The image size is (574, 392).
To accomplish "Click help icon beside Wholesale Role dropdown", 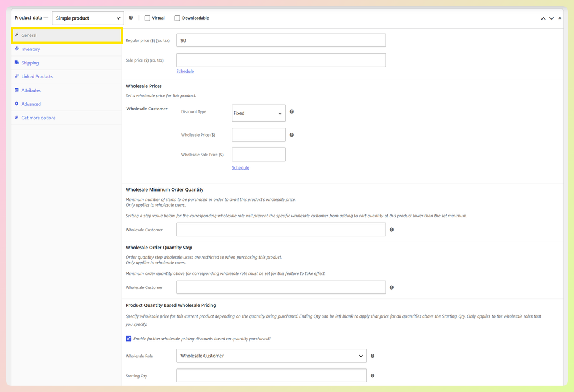I will pos(372,356).
